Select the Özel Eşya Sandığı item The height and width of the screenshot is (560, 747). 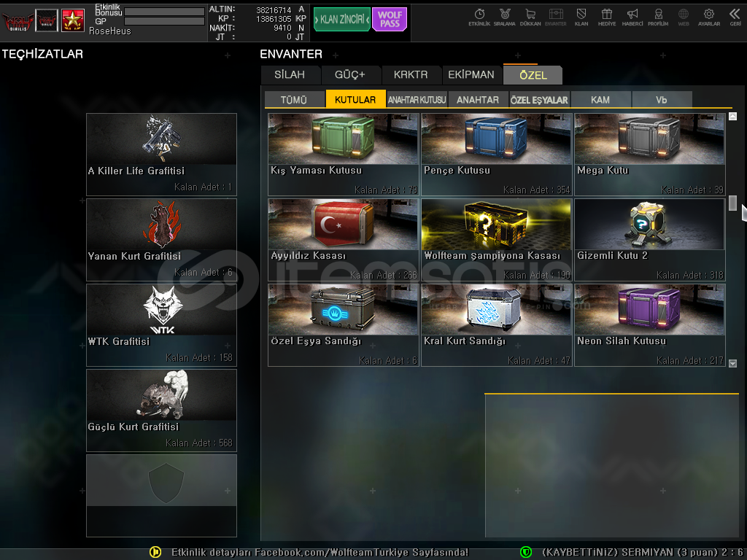pyautogui.click(x=343, y=324)
